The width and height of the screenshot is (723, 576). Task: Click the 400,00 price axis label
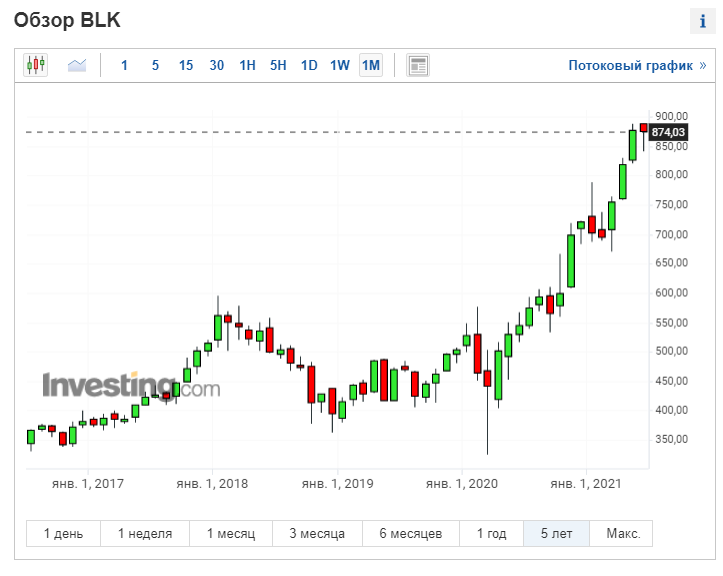pyautogui.click(x=671, y=410)
